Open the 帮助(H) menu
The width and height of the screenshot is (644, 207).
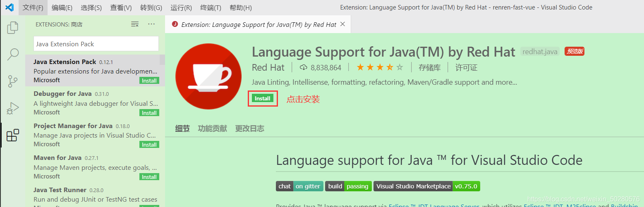coord(240,7)
